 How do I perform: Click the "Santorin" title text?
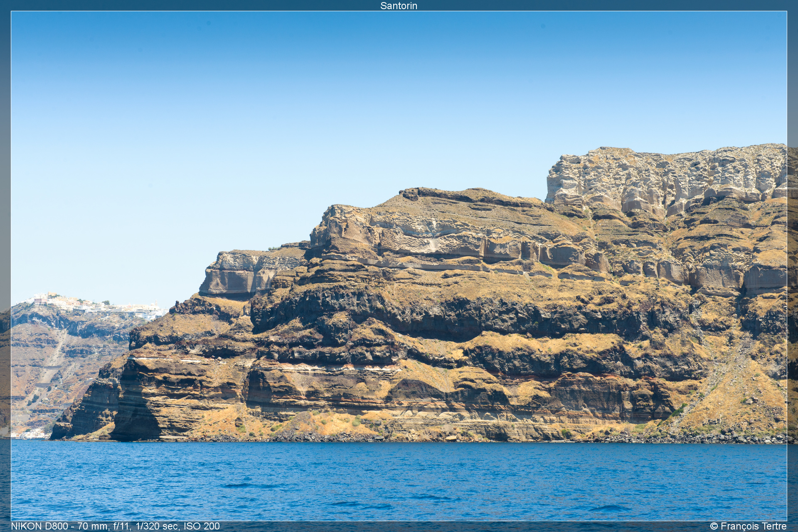pyautogui.click(x=399, y=5)
